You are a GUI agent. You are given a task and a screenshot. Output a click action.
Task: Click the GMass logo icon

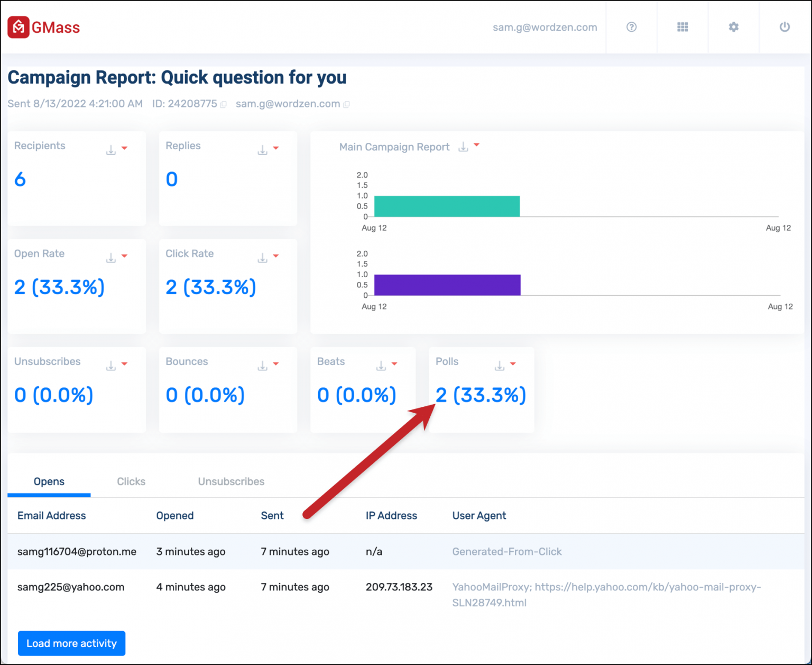click(x=18, y=27)
